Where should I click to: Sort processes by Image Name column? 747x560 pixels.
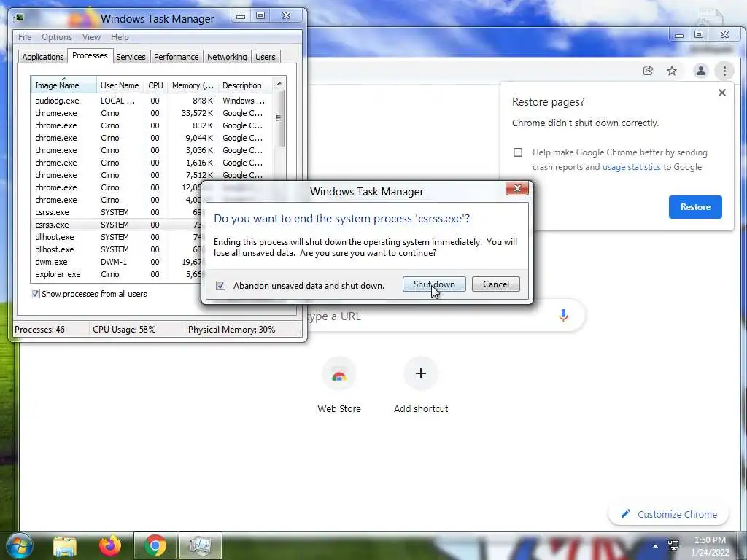click(x=64, y=85)
